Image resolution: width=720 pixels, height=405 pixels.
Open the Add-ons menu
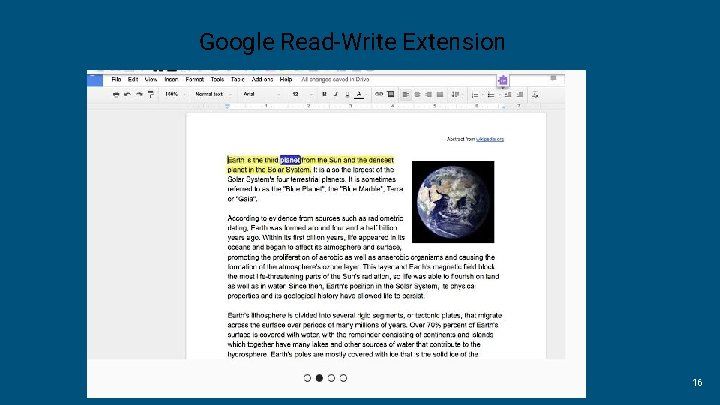click(262, 79)
